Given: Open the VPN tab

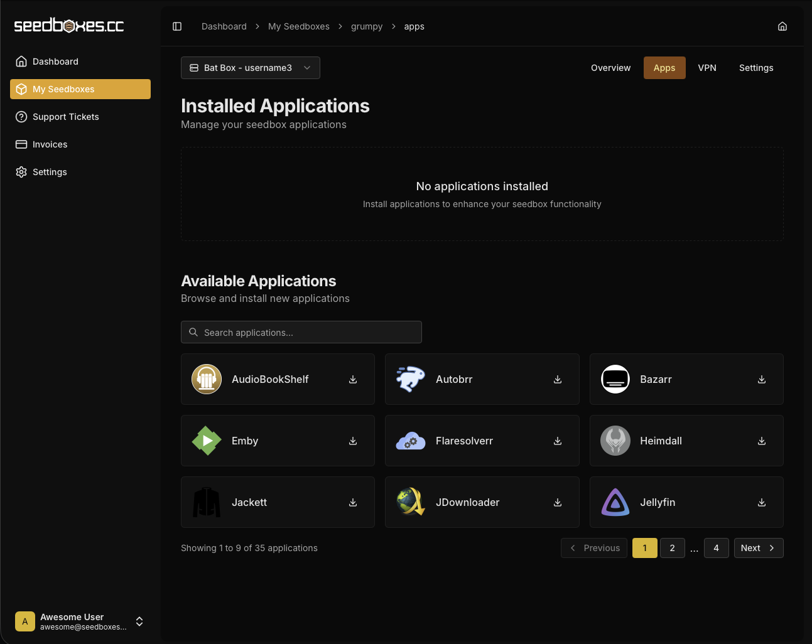Looking at the screenshot, I should (x=707, y=68).
